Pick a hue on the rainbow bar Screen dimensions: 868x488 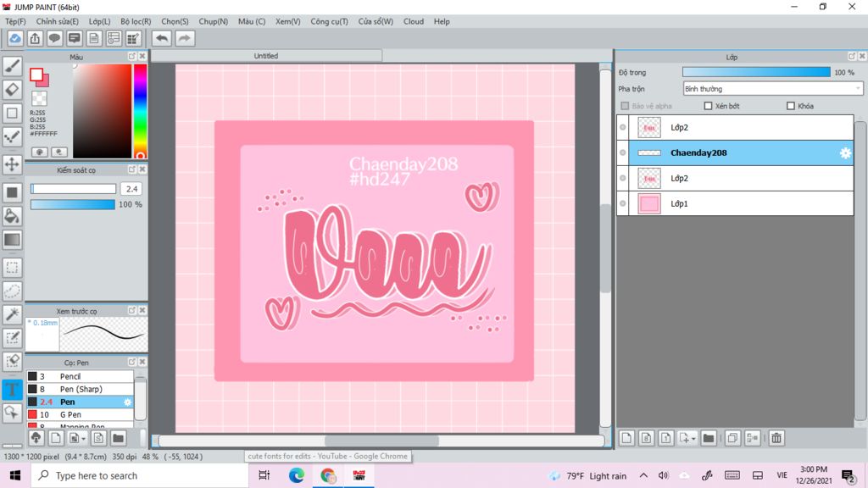click(x=140, y=111)
